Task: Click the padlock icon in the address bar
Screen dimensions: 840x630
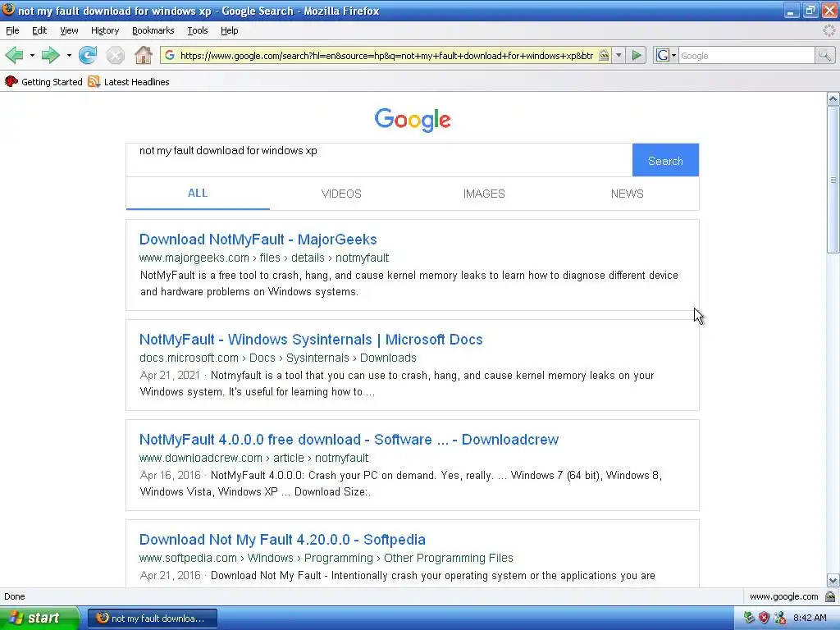Action: 604,55
